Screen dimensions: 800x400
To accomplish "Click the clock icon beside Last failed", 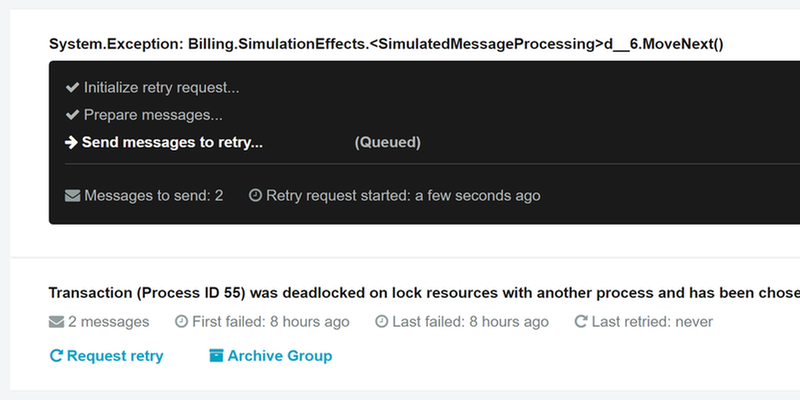I will click(381, 322).
